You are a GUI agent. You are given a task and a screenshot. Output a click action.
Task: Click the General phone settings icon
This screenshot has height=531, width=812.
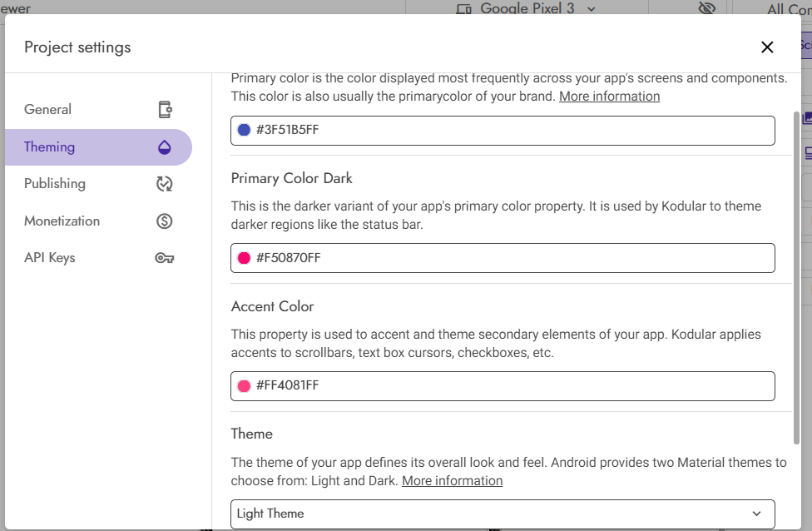coord(165,110)
